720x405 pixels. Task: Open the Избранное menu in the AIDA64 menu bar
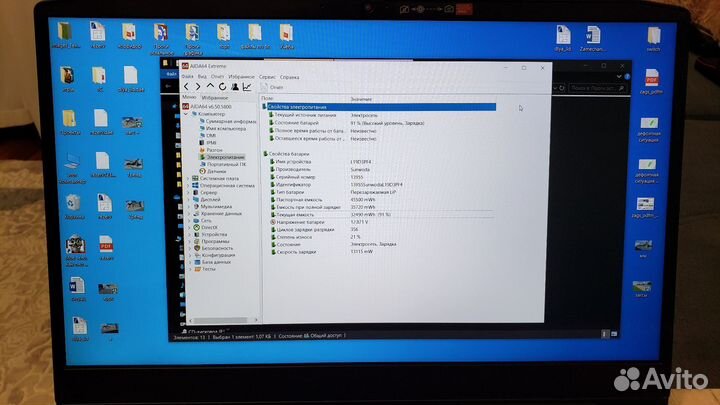click(x=241, y=77)
